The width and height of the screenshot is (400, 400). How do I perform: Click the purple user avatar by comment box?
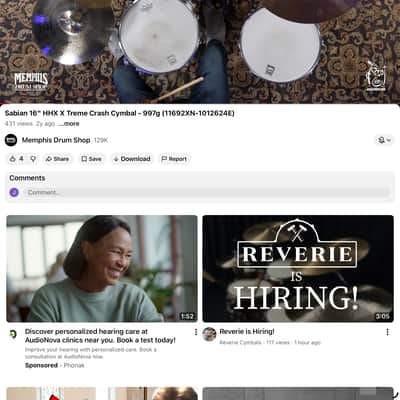[14, 192]
